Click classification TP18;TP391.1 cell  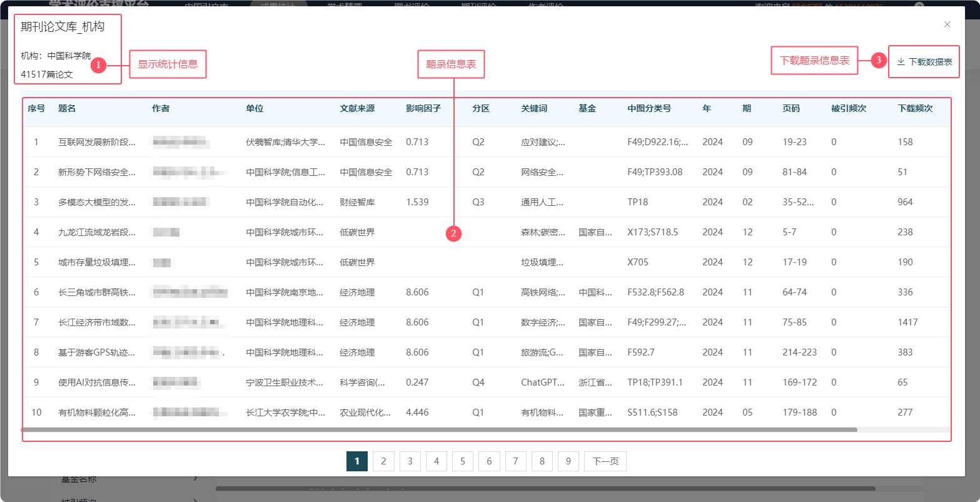pos(655,382)
